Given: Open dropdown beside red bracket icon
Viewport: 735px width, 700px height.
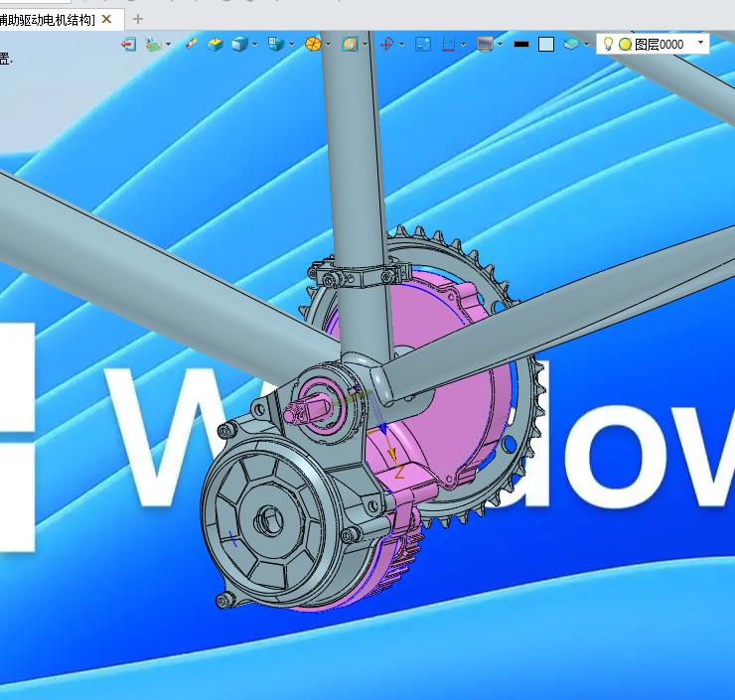Looking at the screenshot, I should pyautogui.click(x=464, y=45).
